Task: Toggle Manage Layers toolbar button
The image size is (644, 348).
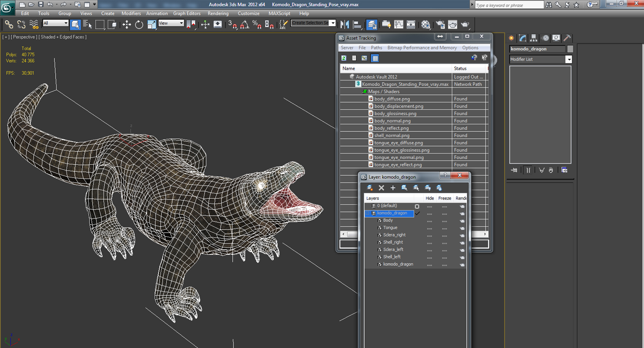Action: 372,24
